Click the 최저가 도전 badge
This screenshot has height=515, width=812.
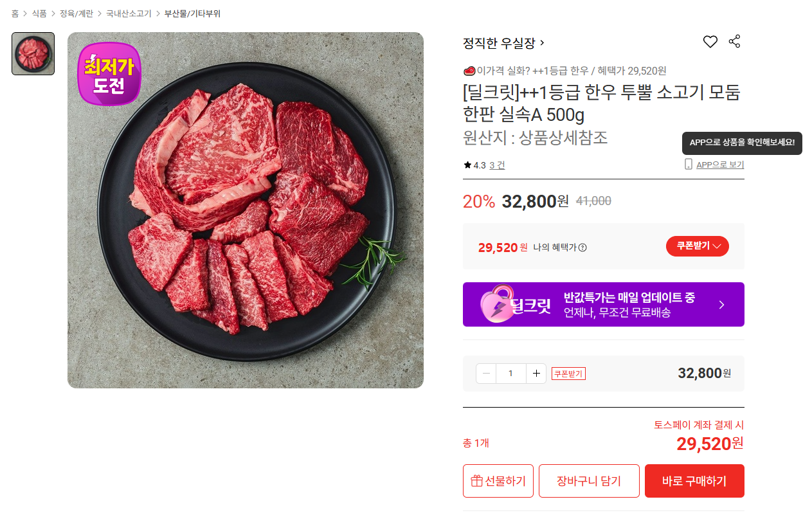(x=109, y=73)
